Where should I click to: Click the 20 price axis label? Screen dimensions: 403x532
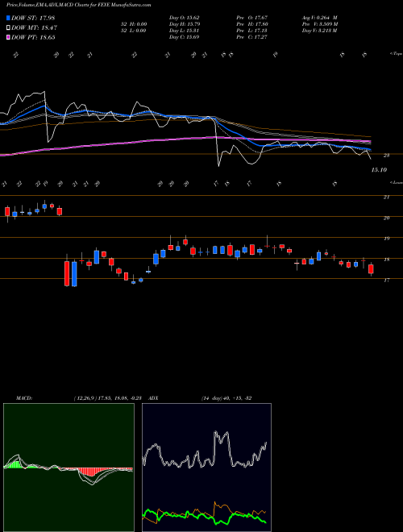click(x=386, y=218)
